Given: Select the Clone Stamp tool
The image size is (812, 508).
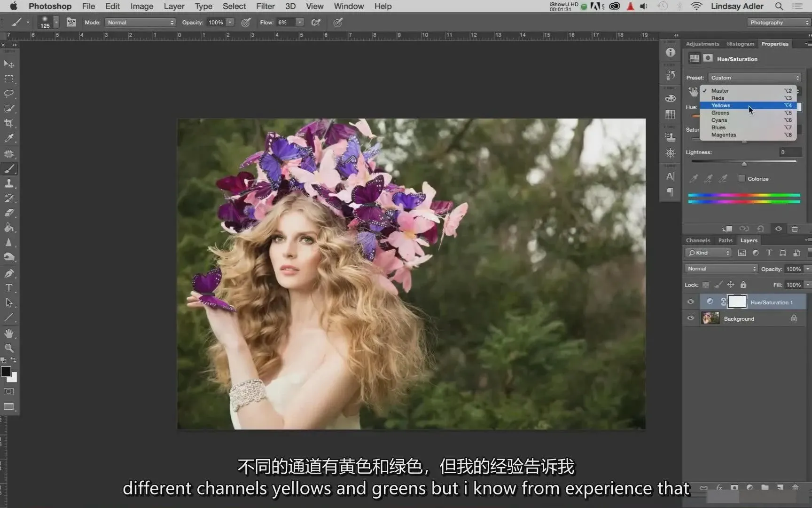Looking at the screenshot, I should click(x=9, y=183).
